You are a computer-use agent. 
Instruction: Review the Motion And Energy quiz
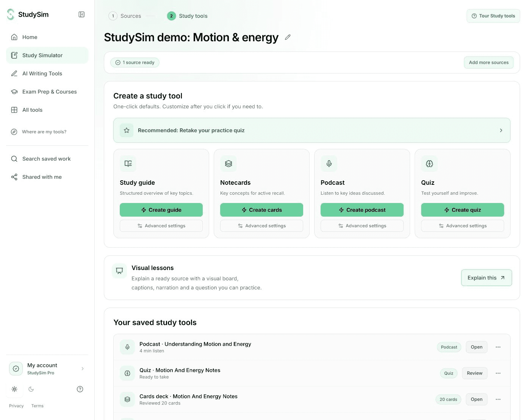click(474, 373)
